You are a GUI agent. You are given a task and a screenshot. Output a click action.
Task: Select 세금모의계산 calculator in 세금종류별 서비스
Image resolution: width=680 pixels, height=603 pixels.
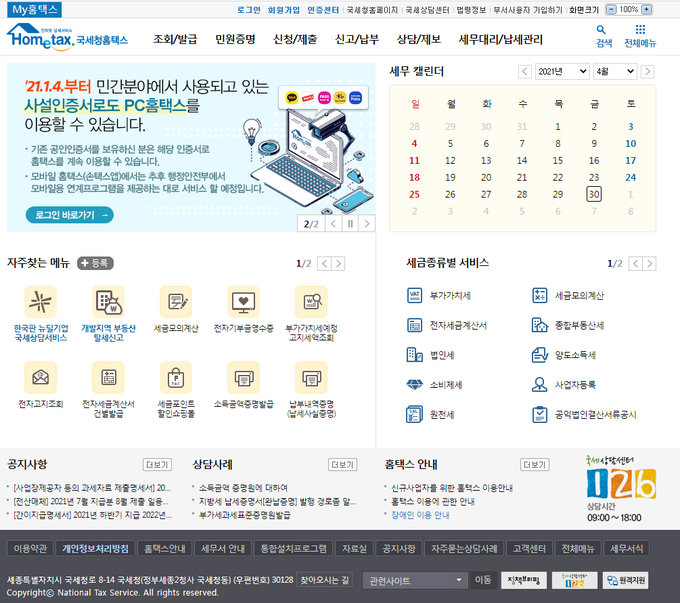click(x=540, y=295)
